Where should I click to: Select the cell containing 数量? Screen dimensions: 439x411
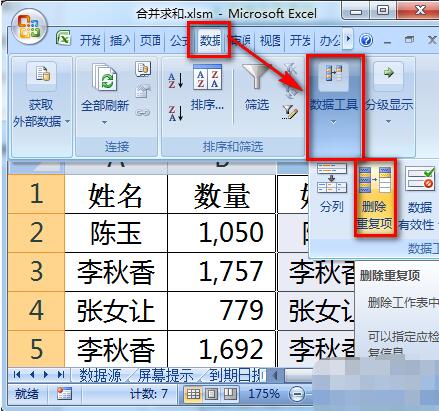222,194
